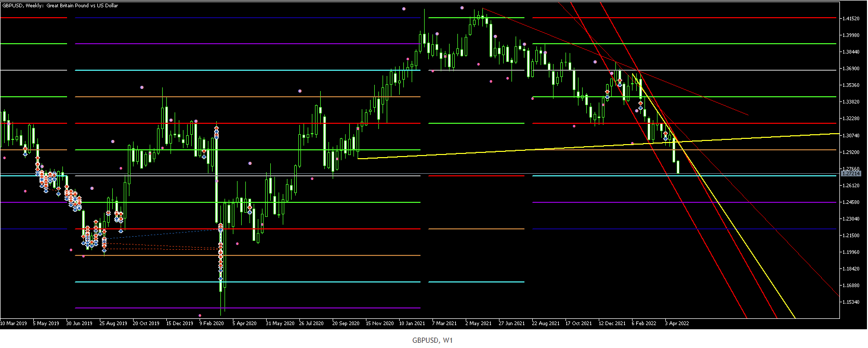The image size is (868, 348).
Task: Click time axis label '15 Nov 2020'
Action: [379, 323]
